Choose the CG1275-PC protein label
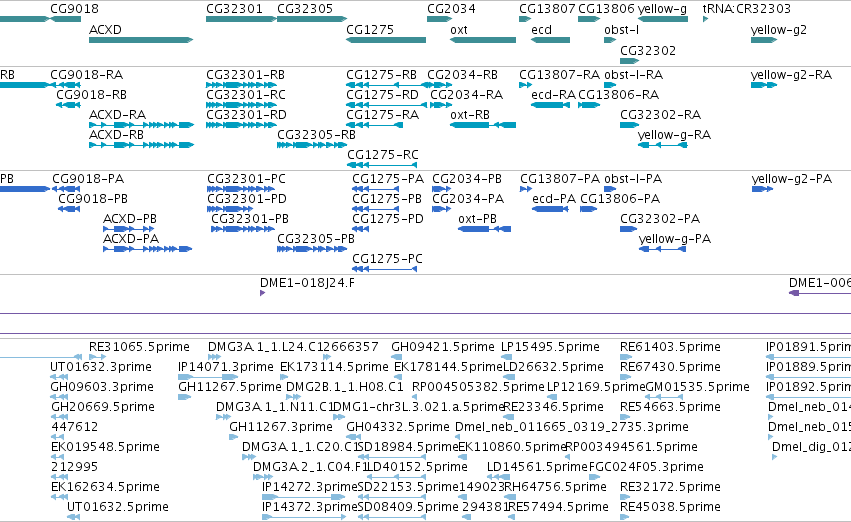851x522 pixels. [388, 259]
